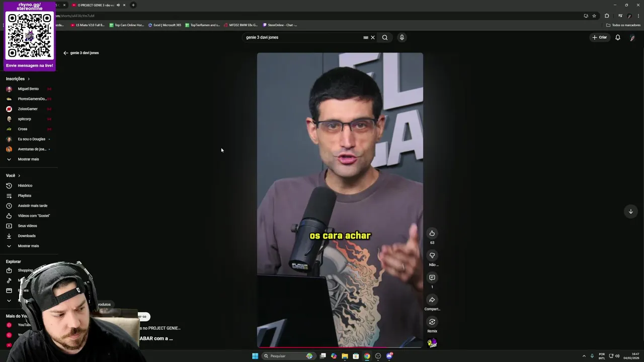644x362 pixels.
Task: Switch to the 'O PROJECT GENIE 3' browser tab
Action: (x=96, y=5)
